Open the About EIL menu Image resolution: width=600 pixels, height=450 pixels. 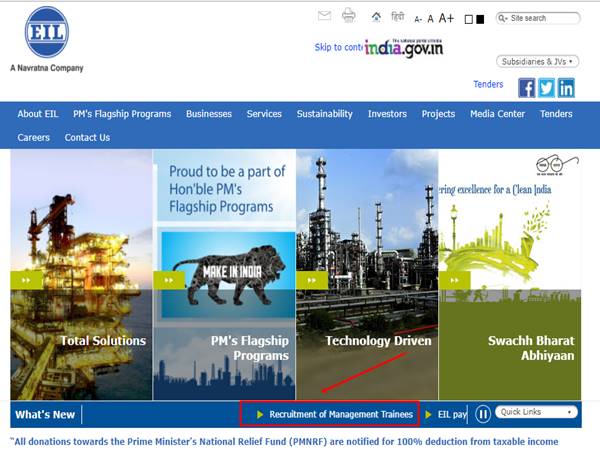pos(38,114)
